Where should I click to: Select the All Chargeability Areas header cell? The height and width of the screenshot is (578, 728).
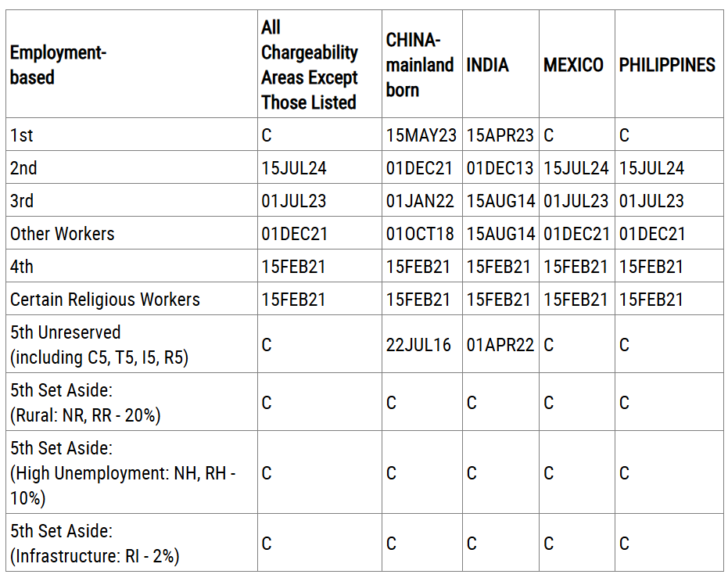[310, 65]
